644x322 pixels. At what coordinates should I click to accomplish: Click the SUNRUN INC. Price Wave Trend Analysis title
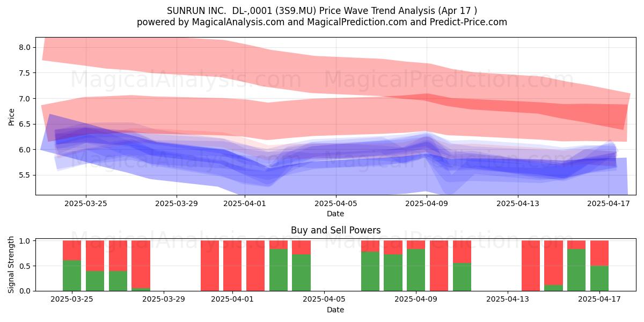tap(322, 10)
